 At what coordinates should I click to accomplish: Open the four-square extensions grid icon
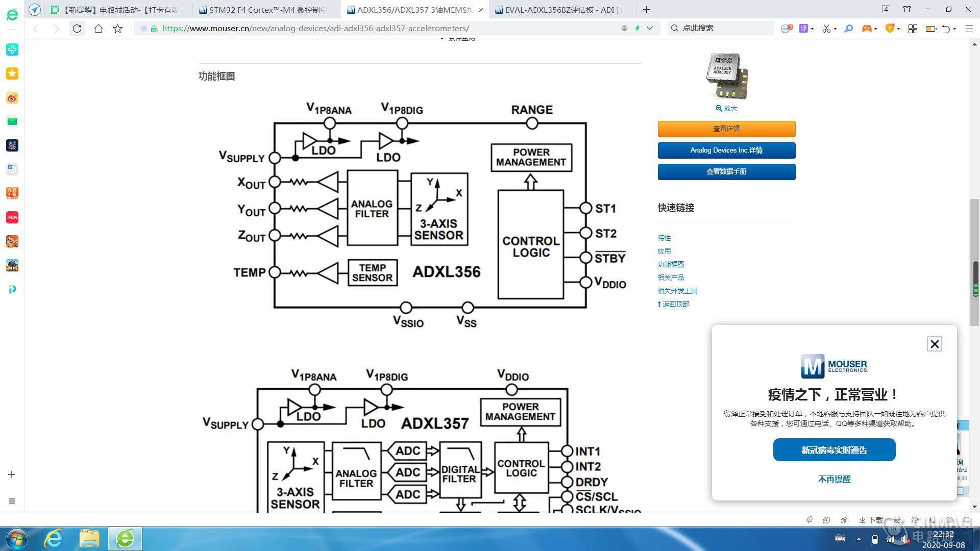pyautogui.click(x=913, y=29)
